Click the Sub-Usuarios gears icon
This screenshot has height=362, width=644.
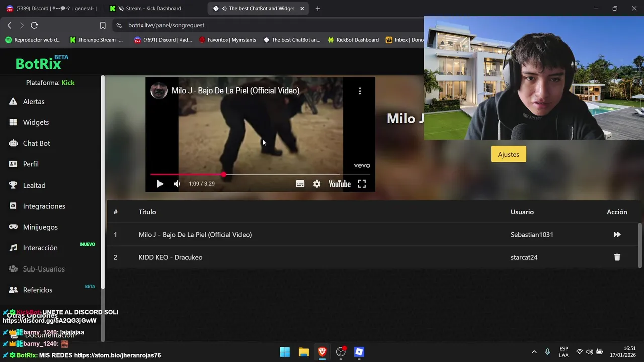pyautogui.click(x=13, y=269)
